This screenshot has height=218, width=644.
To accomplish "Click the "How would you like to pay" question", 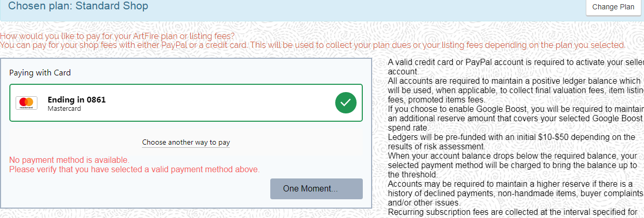I will point(117,36).
